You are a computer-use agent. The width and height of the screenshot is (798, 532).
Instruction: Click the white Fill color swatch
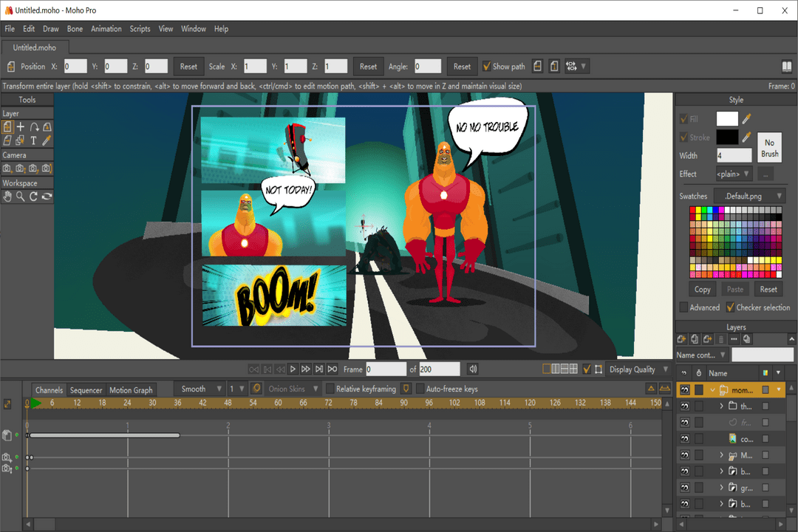727,119
